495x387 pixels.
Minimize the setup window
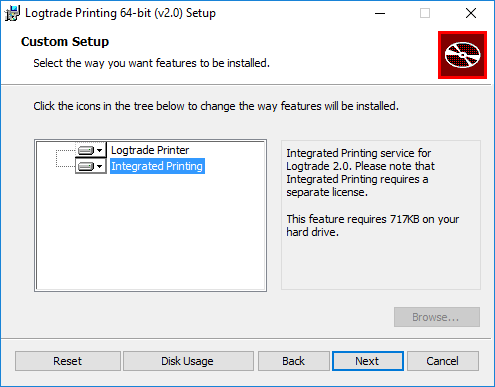[x=380, y=13]
